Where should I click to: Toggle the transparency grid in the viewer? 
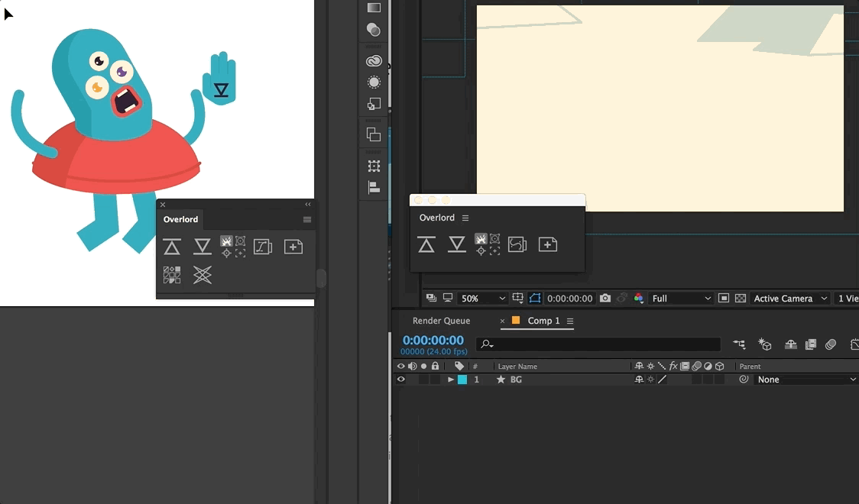click(x=740, y=299)
